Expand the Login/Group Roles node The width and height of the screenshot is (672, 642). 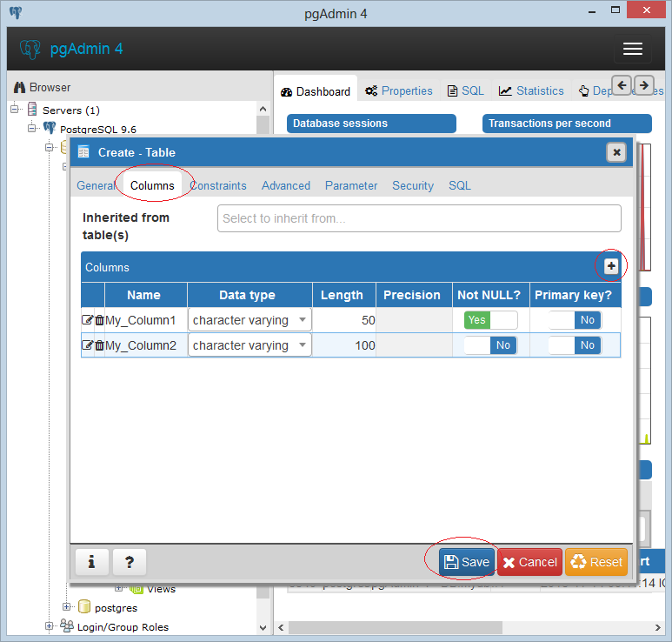click(49, 626)
